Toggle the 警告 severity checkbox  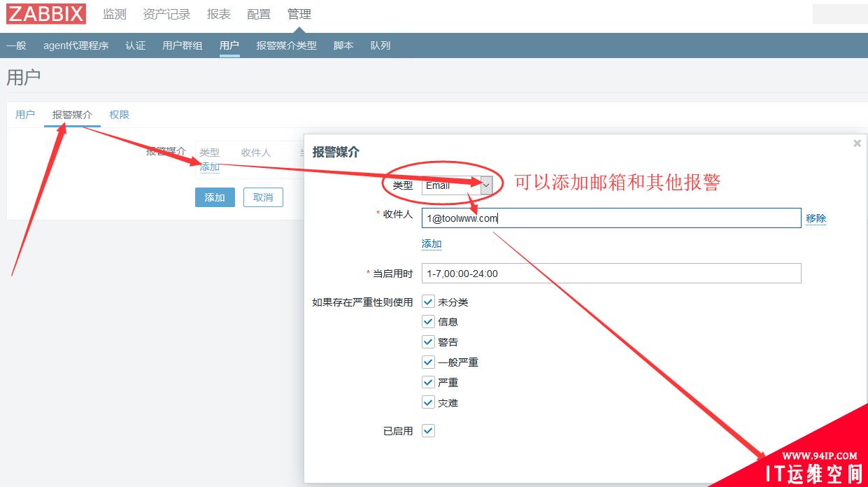point(429,342)
